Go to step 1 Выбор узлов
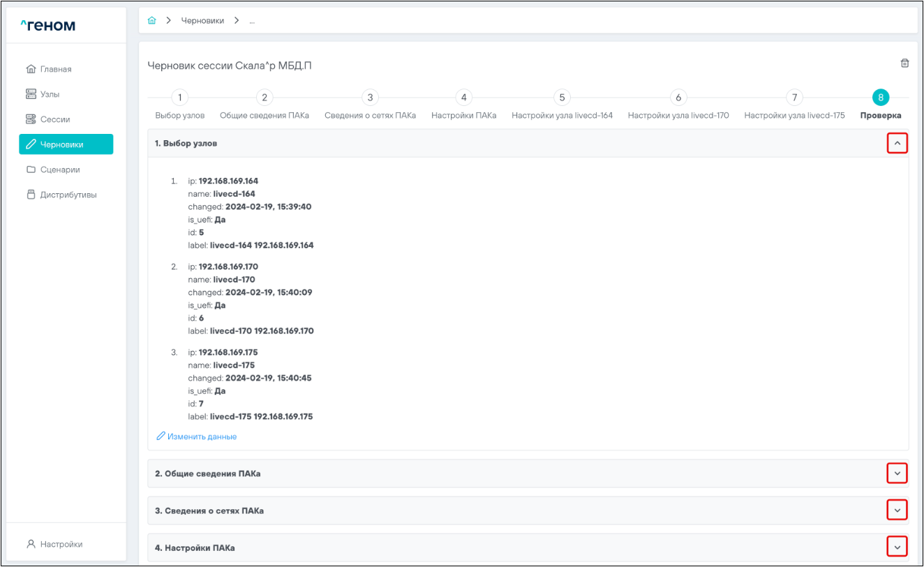This screenshot has width=924, height=567. point(180,98)
